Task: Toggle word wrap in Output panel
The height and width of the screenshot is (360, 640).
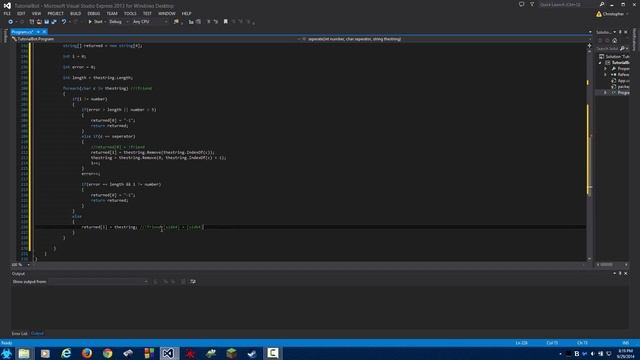Action: click(193, 282)
